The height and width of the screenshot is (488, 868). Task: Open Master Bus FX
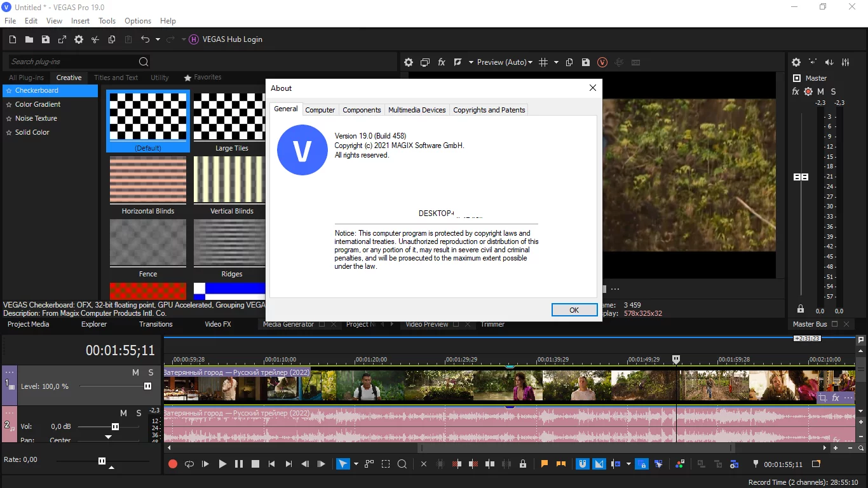tap(796, 91)
